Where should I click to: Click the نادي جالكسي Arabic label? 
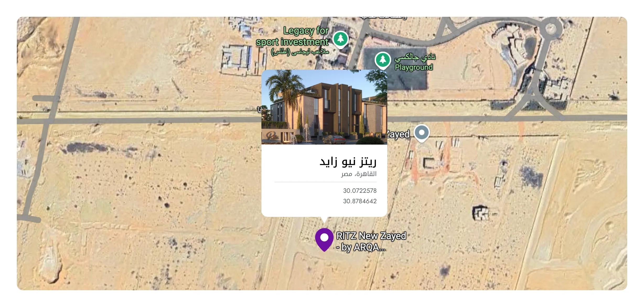coord(415,57)
